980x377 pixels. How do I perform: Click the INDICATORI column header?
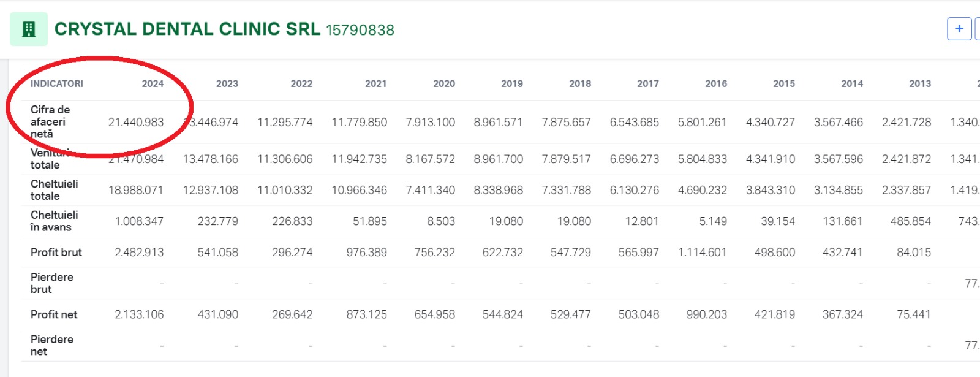[x=57, y=84]
